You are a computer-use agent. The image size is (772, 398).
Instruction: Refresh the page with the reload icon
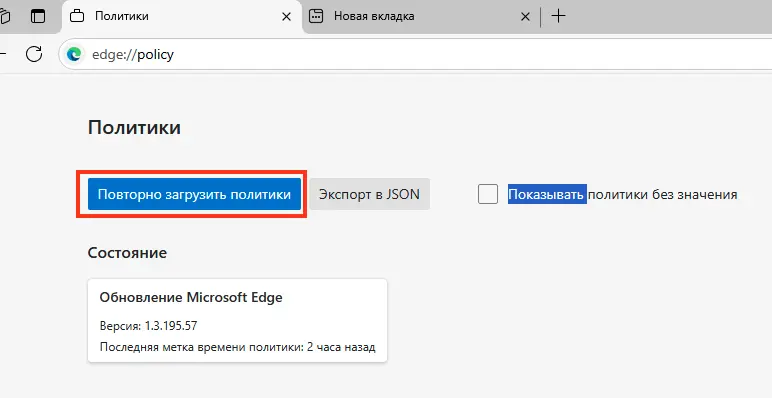[34, 54]
